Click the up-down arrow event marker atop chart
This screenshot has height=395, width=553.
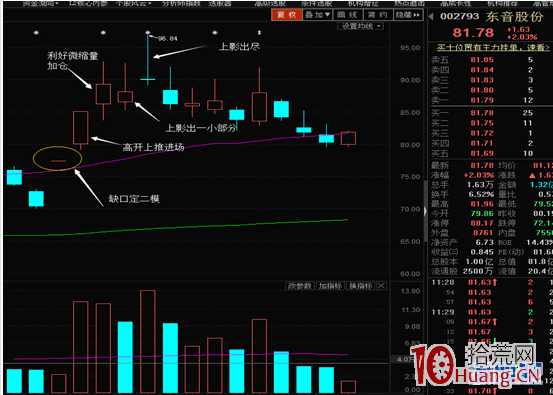tap(260, 32)
